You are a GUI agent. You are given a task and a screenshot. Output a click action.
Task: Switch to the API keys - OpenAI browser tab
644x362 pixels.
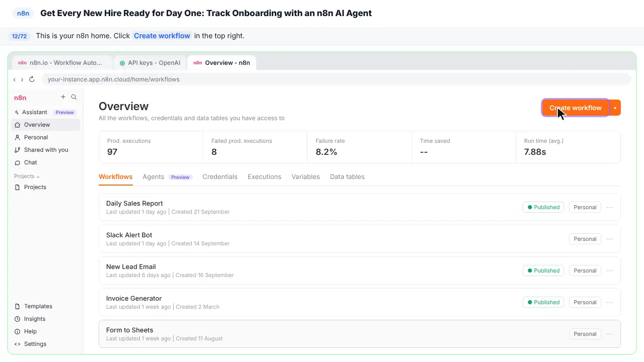point(149,63)
